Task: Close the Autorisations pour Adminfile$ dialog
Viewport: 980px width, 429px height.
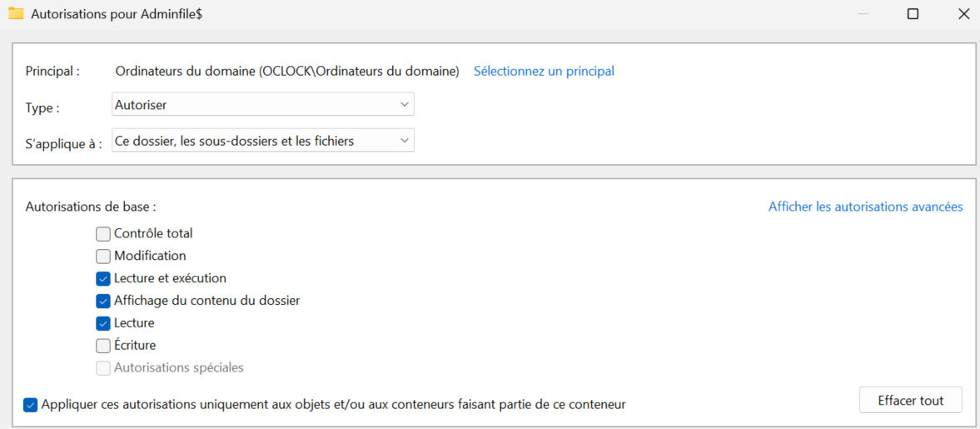Action: [x=963, y=13]
